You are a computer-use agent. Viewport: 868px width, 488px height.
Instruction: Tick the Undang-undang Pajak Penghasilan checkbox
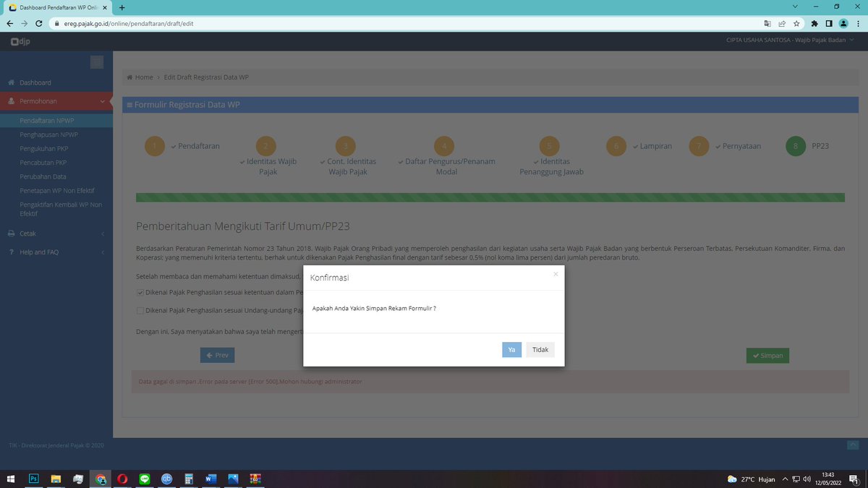click(140, 310)
